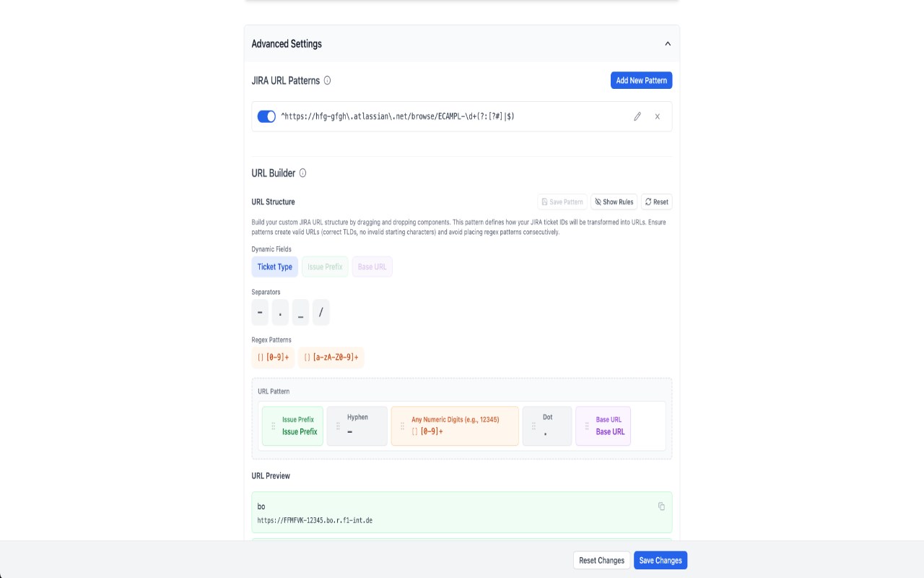
Task: Click the edit pencil icon for JIRA pattern
Action: [637, 116]
